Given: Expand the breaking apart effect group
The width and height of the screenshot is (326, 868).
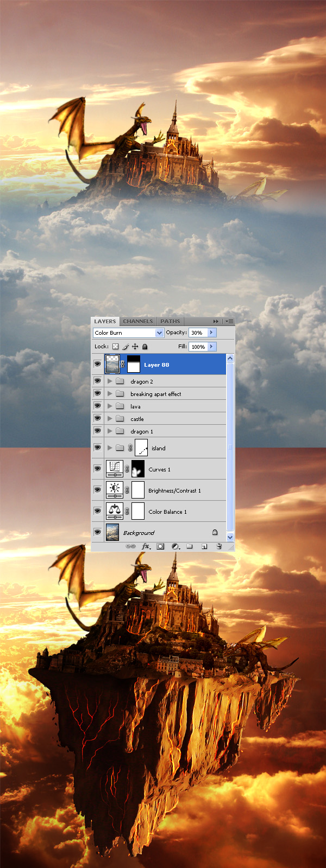Looking at the screenshot, I should click(x=110, y=394).
